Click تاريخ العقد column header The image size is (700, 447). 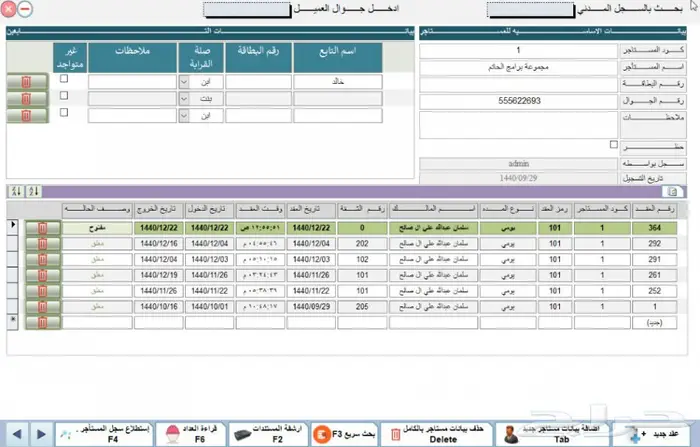311,209
